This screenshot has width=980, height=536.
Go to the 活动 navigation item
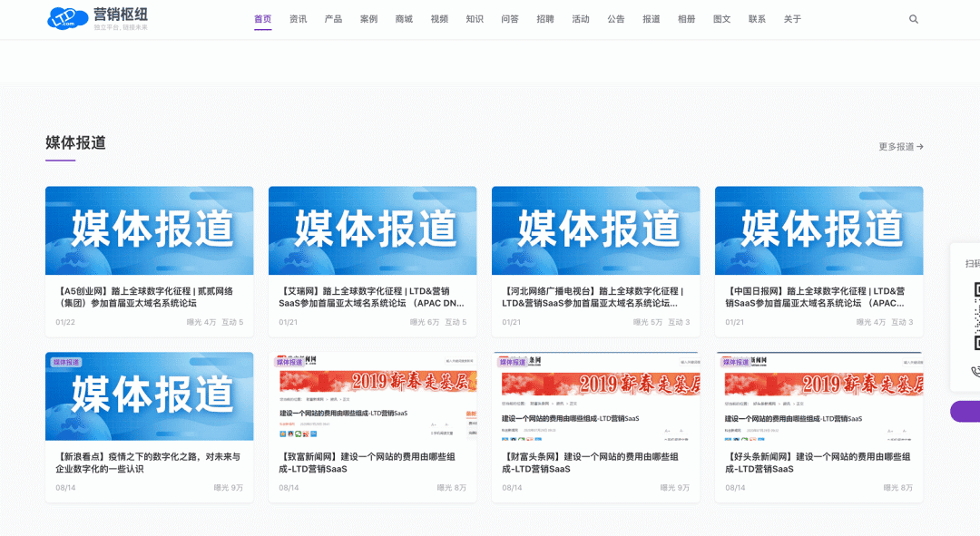[x=581, y=19]
